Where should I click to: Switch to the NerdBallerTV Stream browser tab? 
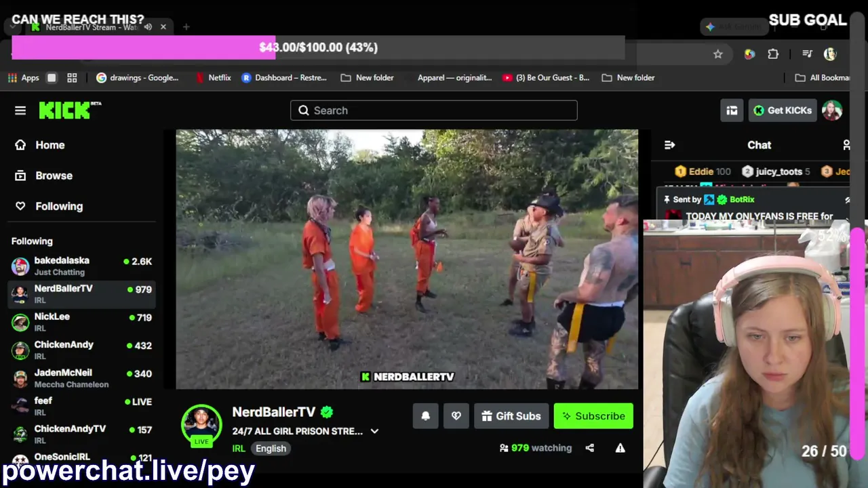[92, 27]
